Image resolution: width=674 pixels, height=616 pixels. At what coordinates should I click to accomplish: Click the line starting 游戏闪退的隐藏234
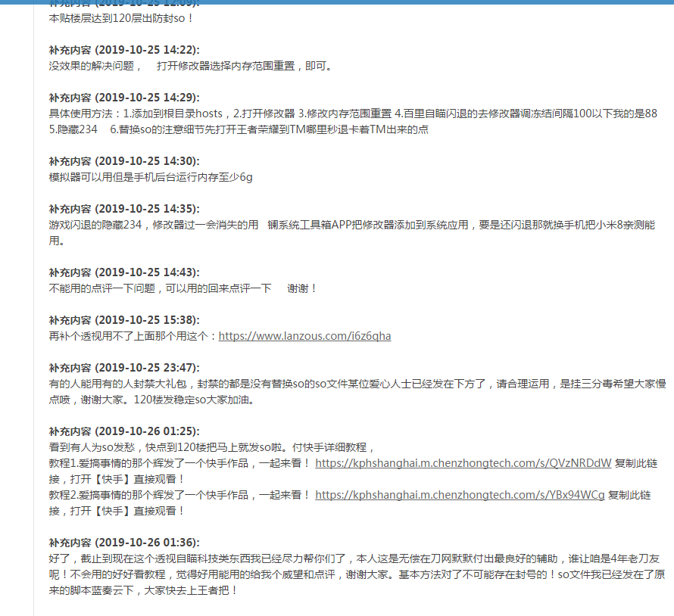pos(351,225)
